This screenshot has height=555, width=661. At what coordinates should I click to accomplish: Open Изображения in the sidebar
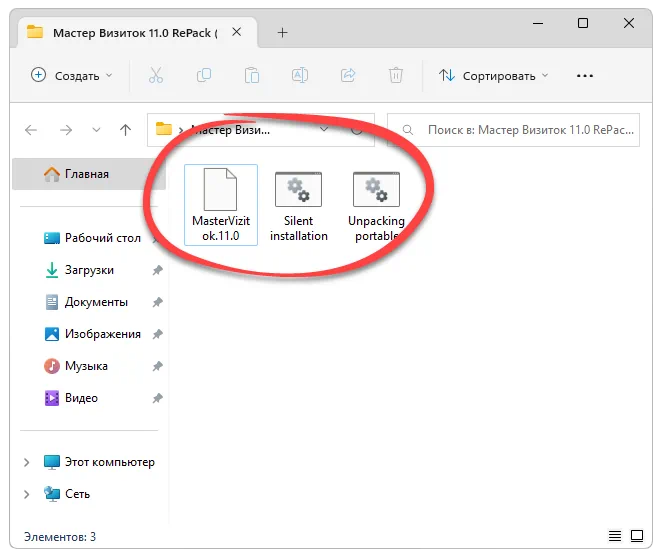pos(92,334)
